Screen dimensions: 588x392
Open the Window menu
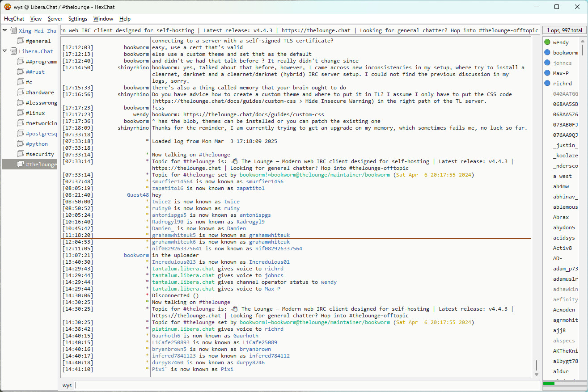click(103, 19)
